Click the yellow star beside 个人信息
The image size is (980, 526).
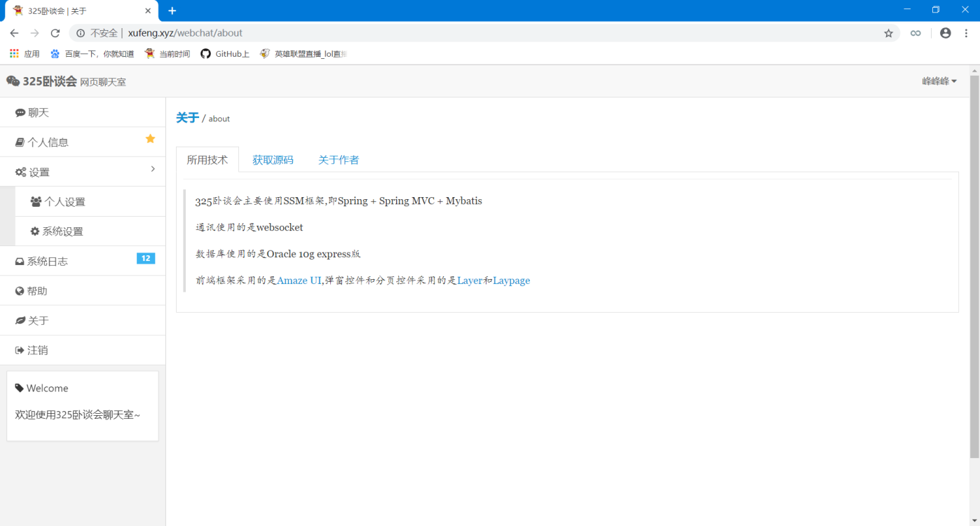(x=150, y=139)
